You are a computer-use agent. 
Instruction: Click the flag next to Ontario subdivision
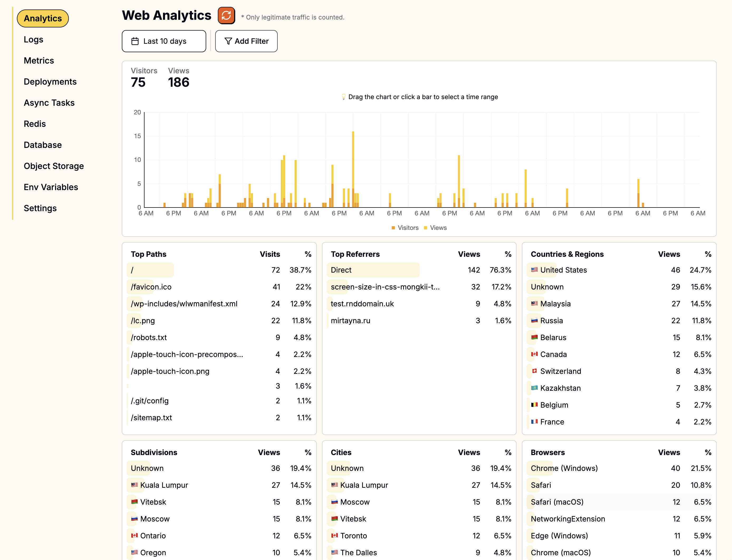(134, 535)
